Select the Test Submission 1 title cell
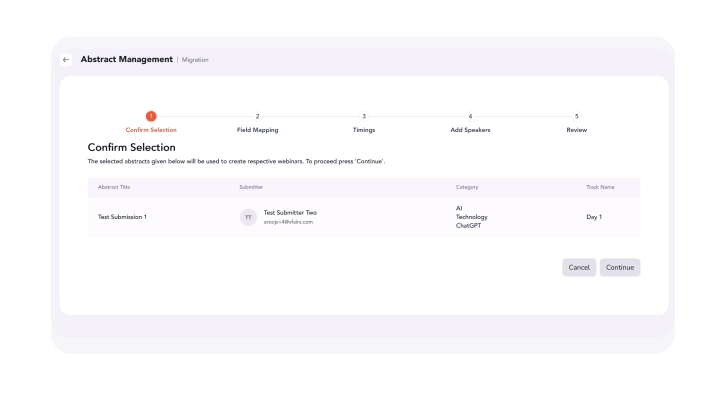Screen dimensions: 726x400 (122, 217)
